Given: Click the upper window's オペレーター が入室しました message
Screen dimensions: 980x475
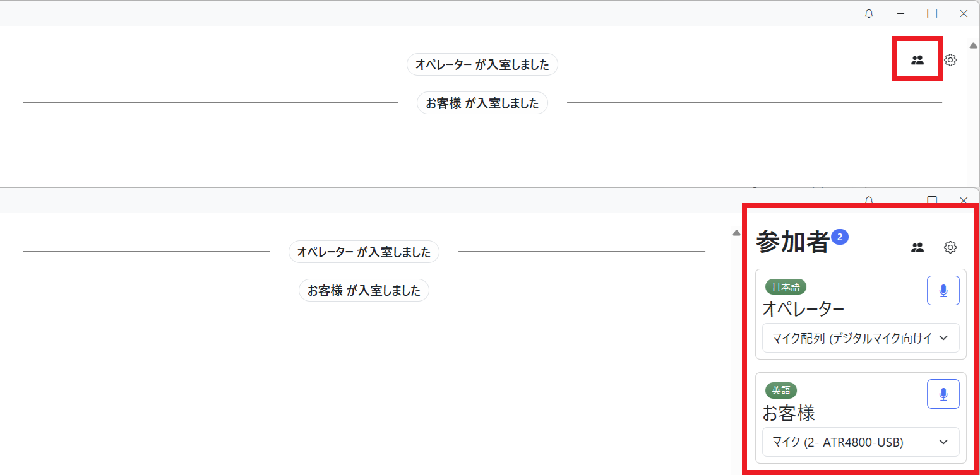Looking at the screenshot, I should 482,64.
